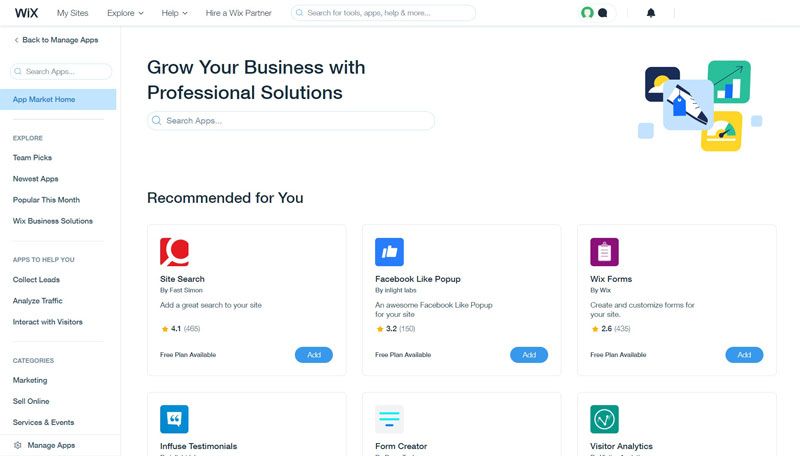Add the Wix Forms app
800x456 pixels.
click(x=744, y=355)
